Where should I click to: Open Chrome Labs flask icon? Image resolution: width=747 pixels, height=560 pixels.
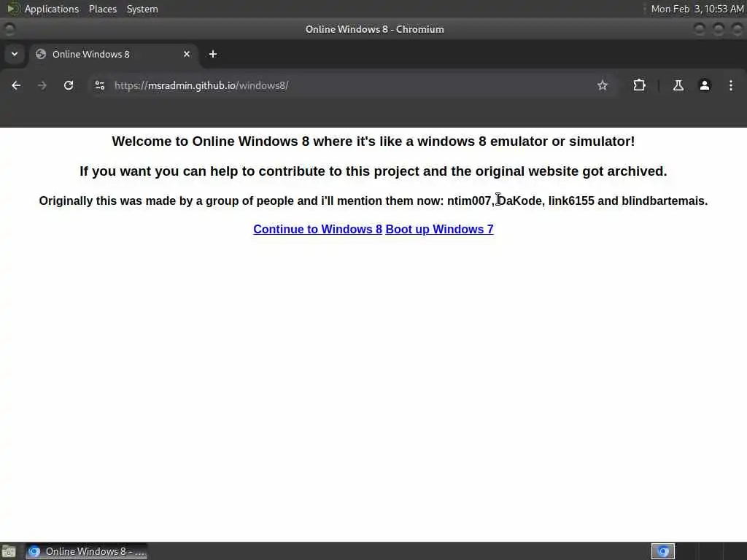pos(678,85)
